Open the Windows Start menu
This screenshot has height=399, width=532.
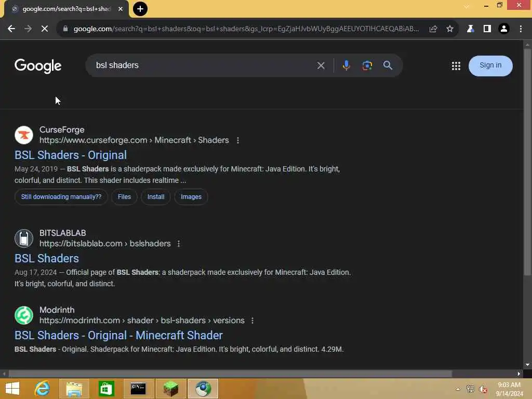[12, 389]
